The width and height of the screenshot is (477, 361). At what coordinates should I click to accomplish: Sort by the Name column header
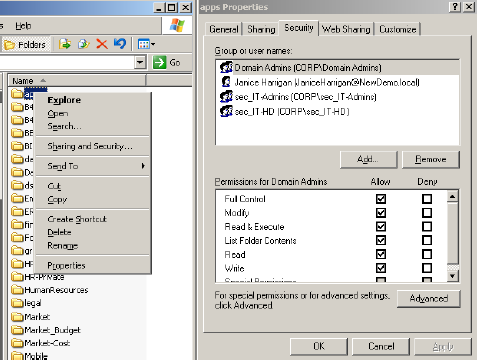[x=77, y=81]
